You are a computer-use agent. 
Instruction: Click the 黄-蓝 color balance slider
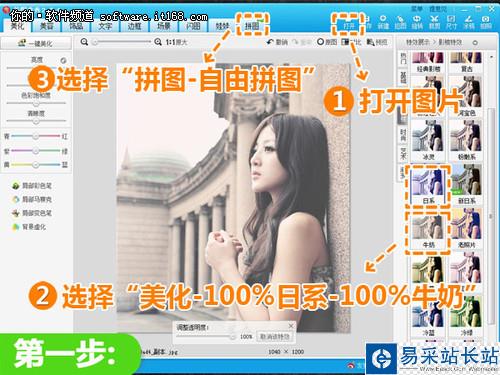tap(36, 165)
